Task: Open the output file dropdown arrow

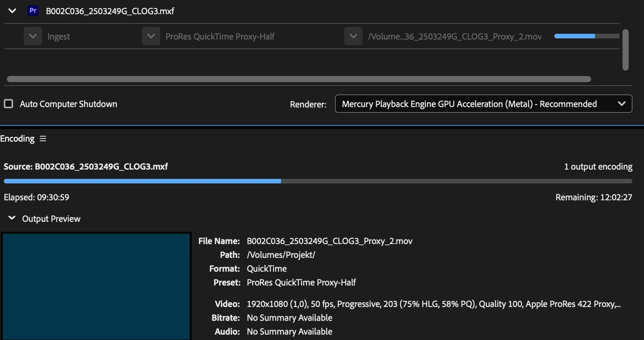Action: [x=353, y=36]
